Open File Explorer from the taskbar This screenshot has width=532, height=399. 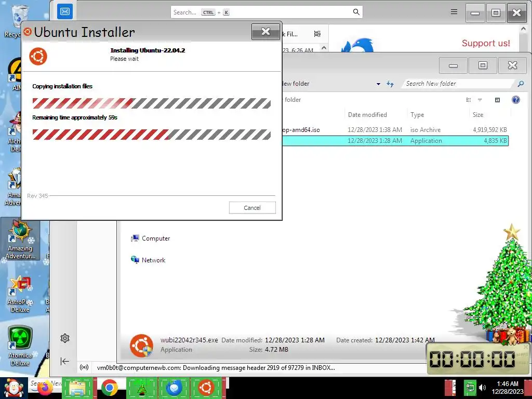pos(77,388)
